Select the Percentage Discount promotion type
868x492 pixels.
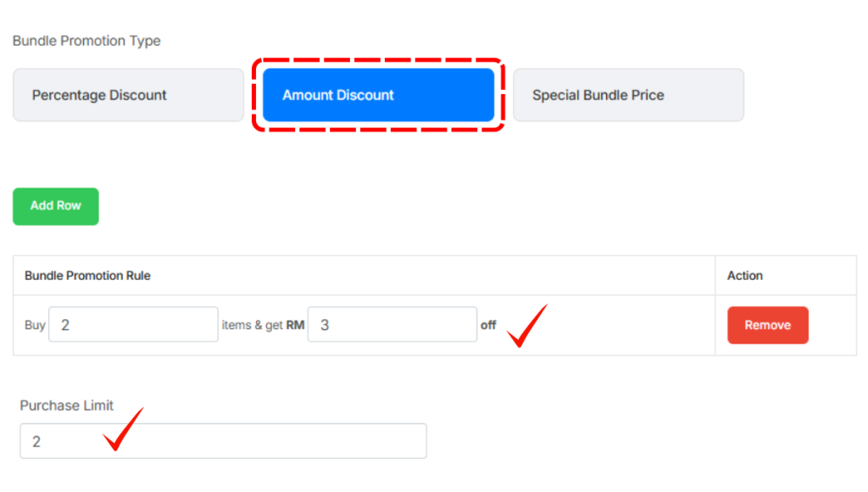click(x=128, y=95)
